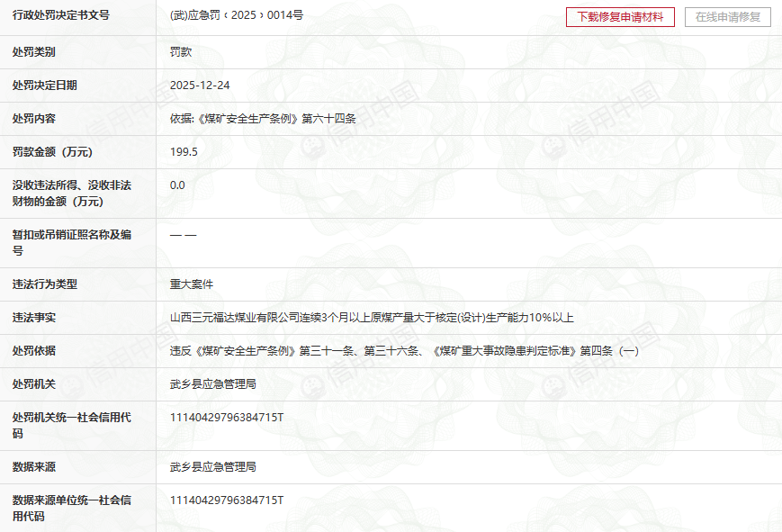Click the fine amount 199.5

184,152
